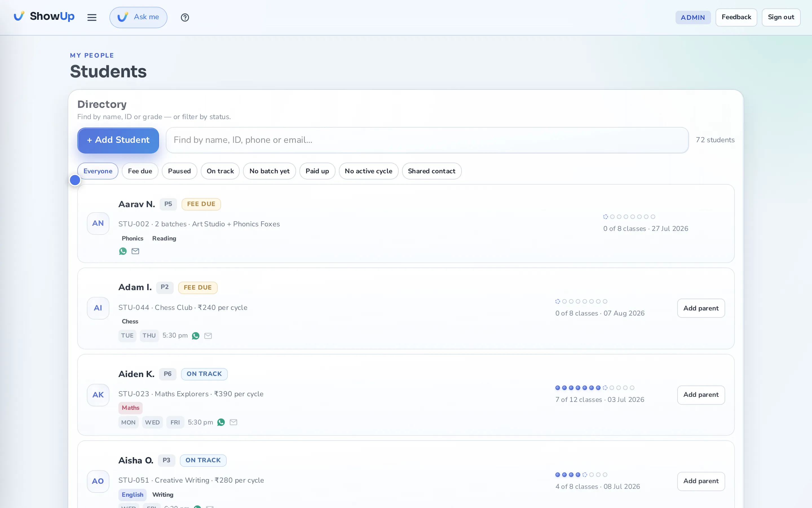
Task: Click 'STU-044 · Chess Club · ₹240 per cycle'
Action: click(x=183, y=308)
